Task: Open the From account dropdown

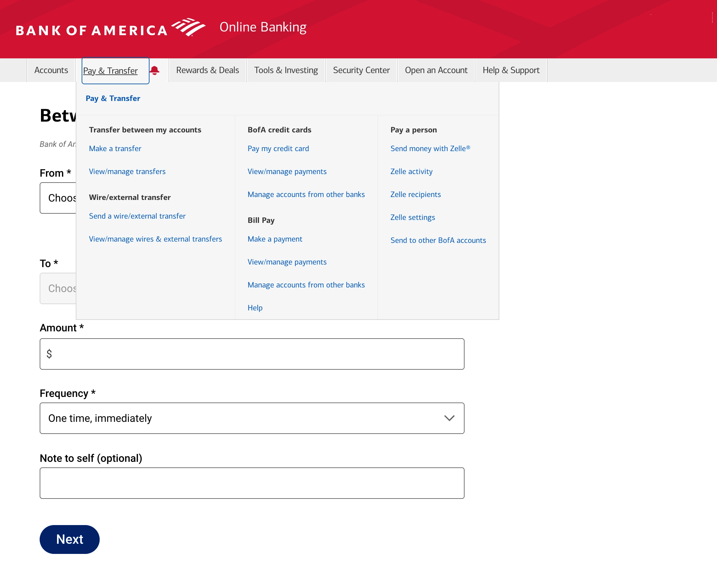Action: point(58,198)
